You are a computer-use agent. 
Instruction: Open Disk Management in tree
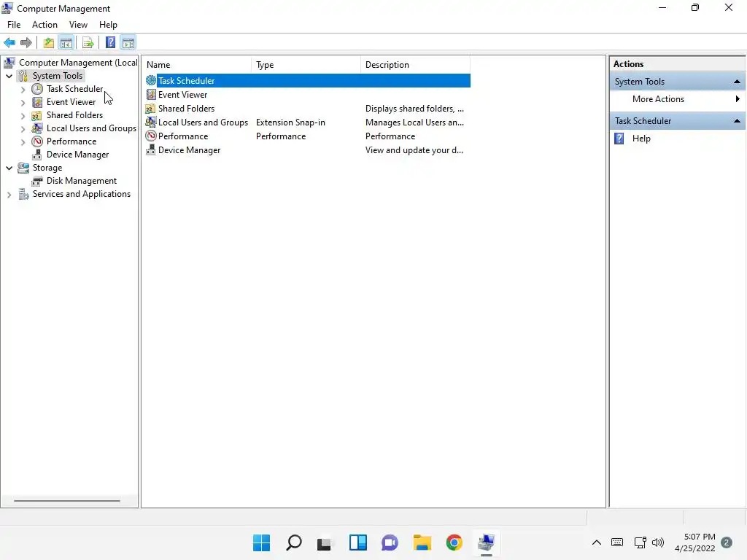point(82,181)
